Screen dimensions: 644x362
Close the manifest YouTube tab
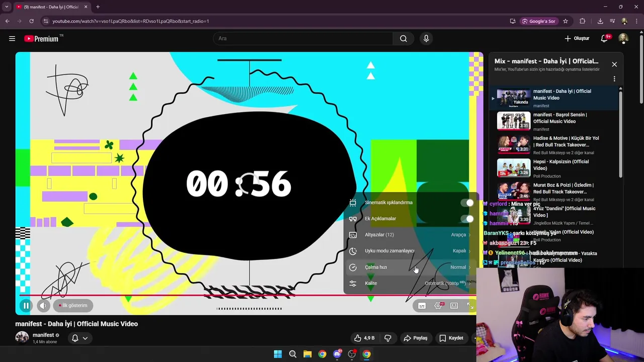point(86,7)
